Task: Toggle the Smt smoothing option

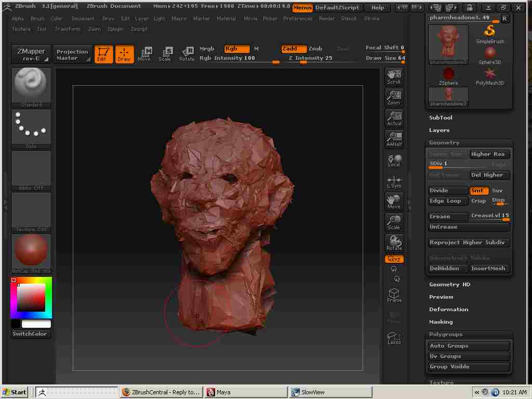Action: click(479, 191)
